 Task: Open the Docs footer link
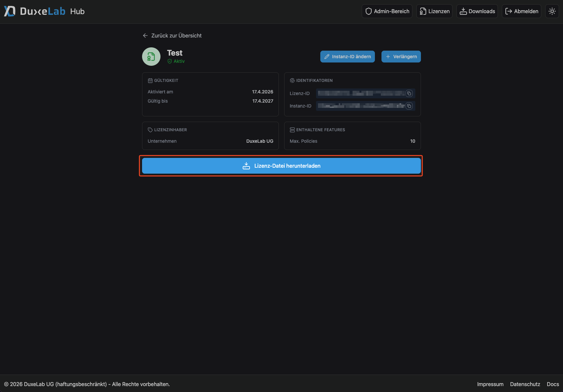point(553,384)
